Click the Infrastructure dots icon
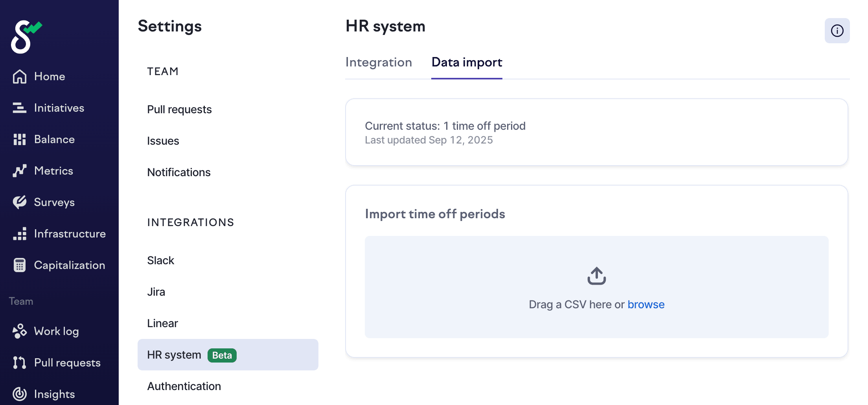This screenshot has height=405, width=868. pos(20,234)
